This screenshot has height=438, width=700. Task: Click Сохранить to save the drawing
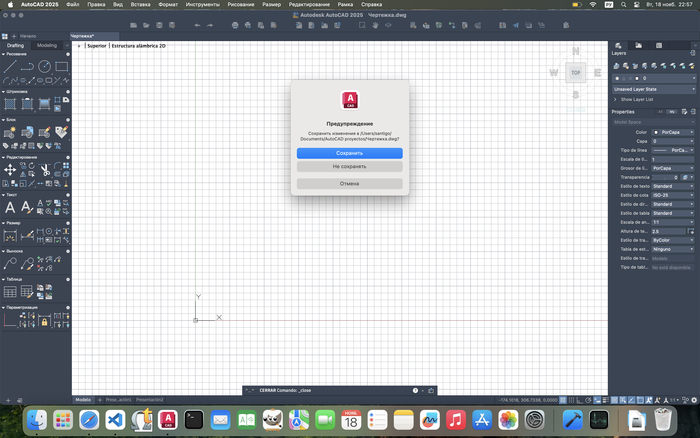click(x=349, y=153)
